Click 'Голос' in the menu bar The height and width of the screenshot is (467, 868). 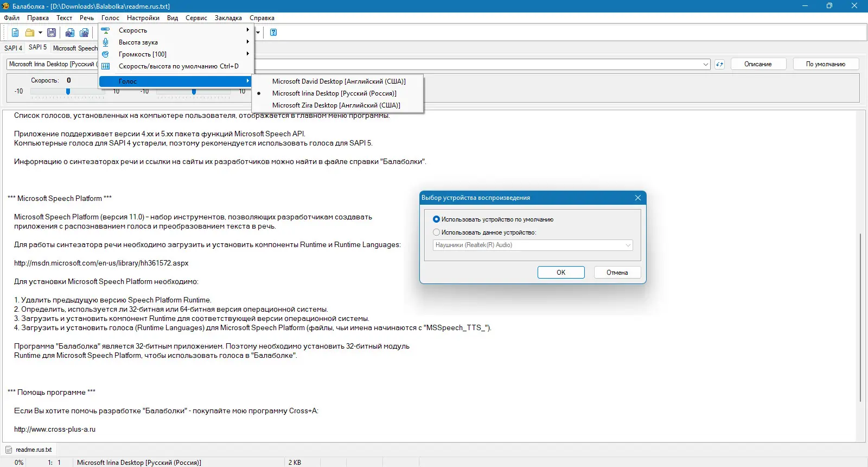tap(110, 18)
